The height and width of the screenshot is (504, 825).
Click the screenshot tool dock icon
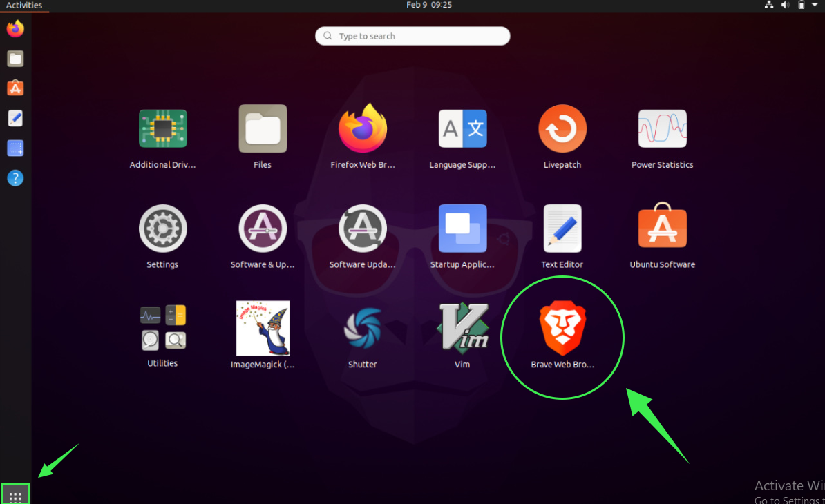(15, 148)
